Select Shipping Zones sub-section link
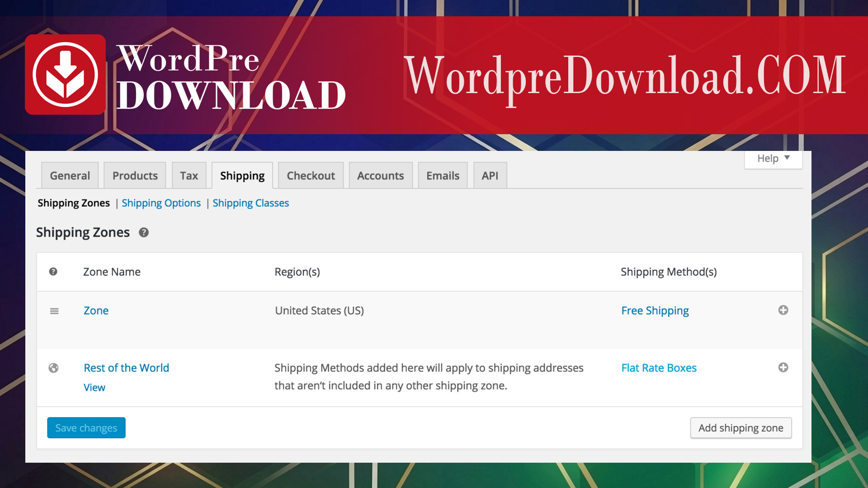Image resolution: width=868 pixels, height=488 pixels. [74, 203]
